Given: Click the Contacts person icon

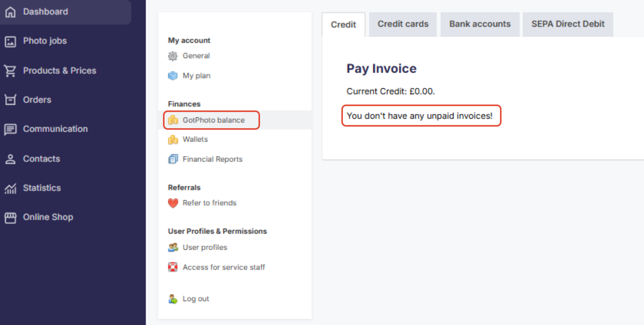Looking at the screenshot, I should point(10,159).
